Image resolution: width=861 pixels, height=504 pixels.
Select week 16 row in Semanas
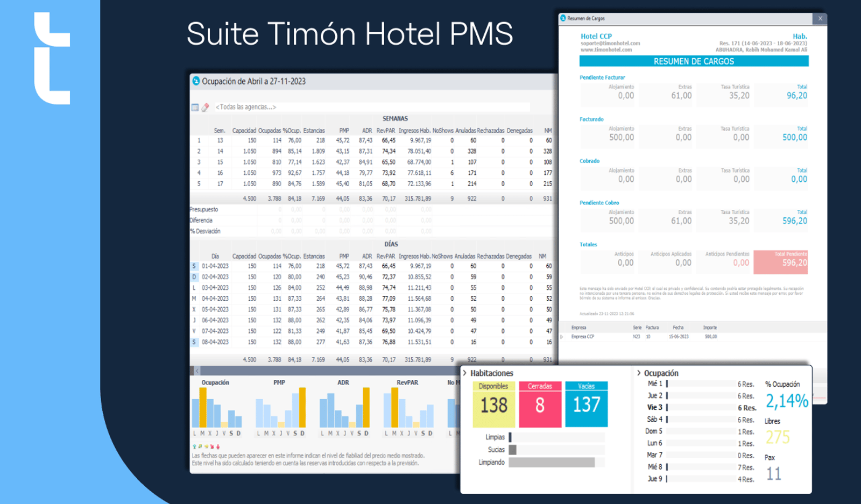click(372, 173)
